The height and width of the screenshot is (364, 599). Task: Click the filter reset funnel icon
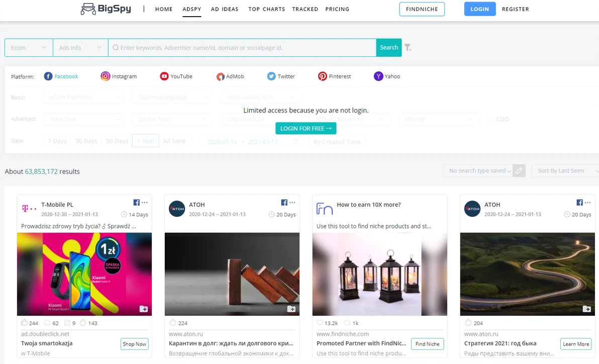[x=408, y=48]
